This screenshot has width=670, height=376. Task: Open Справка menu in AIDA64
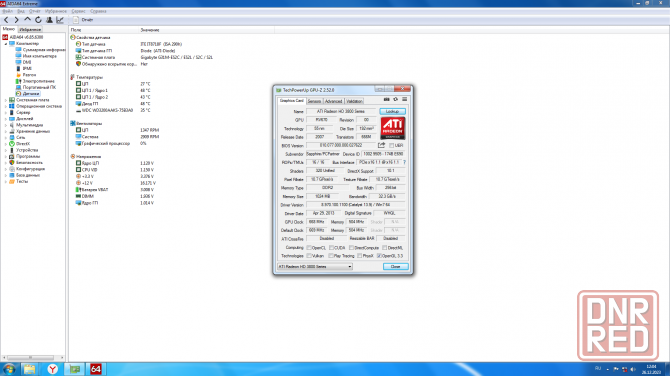pyautogui.click(x=98, y=11)
